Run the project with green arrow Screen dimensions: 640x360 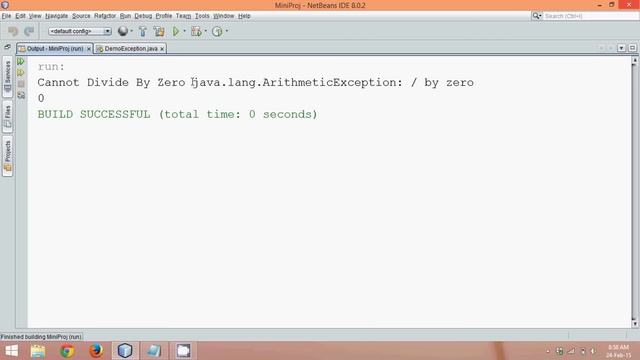176,31
